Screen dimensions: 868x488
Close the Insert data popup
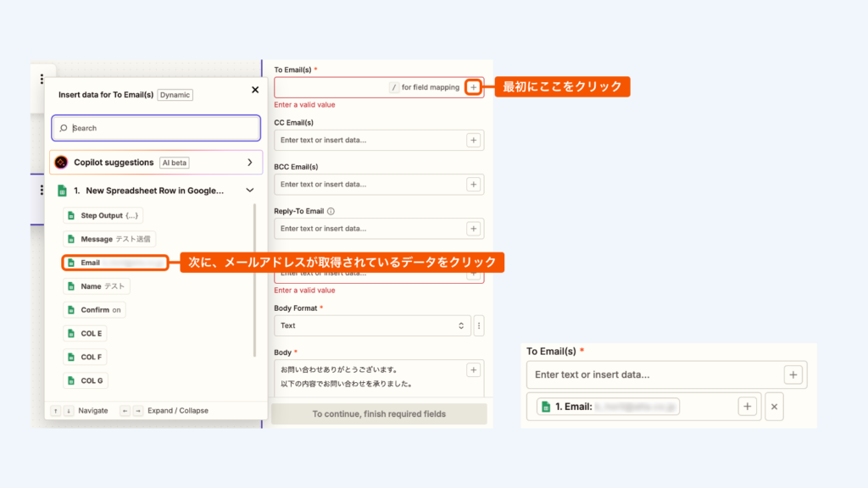coord(255,90)
